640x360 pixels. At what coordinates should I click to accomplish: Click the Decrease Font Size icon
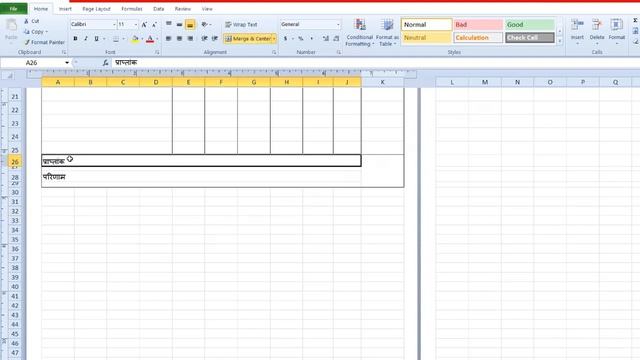[154, 25]
